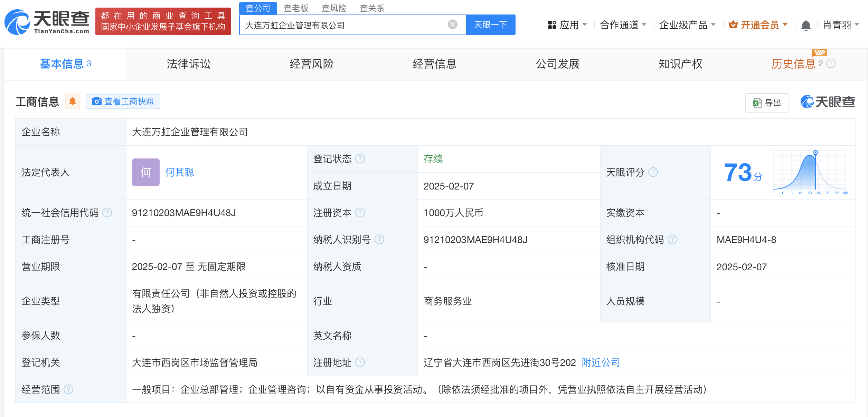
Task: Click the help icon next to 天眼评分
Action: coord(653,172)
